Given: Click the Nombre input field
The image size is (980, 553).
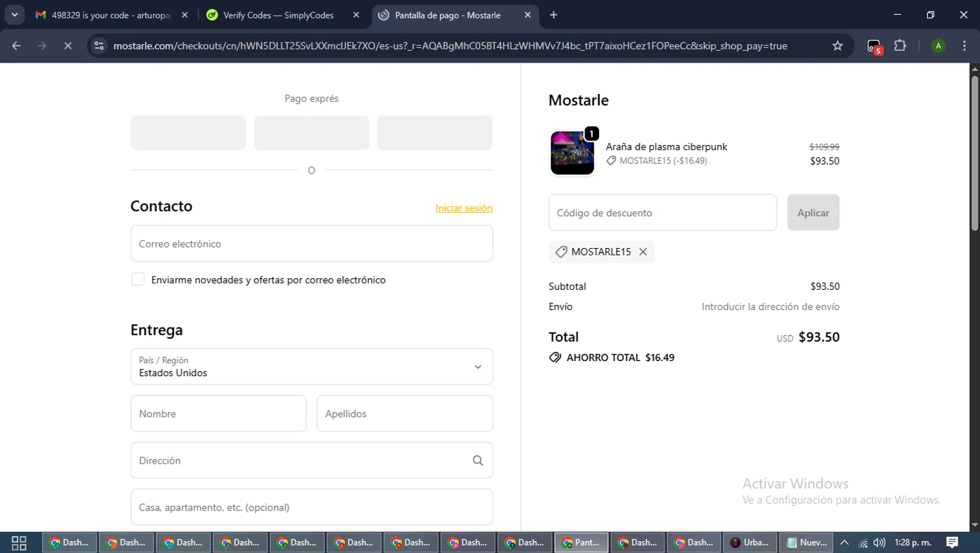Looking at the screenshot, I should click(x=218, y=413).
